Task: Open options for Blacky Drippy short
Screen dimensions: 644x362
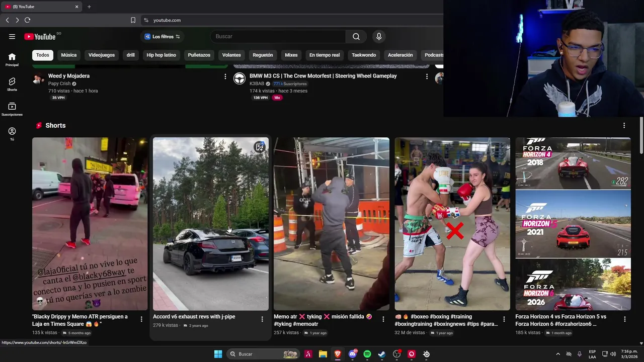Action: 141,319
